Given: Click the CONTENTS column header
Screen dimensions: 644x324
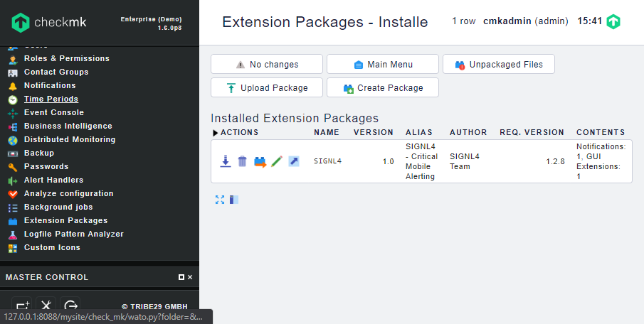Looking at the screenshot, I should [x=601, y=132].
